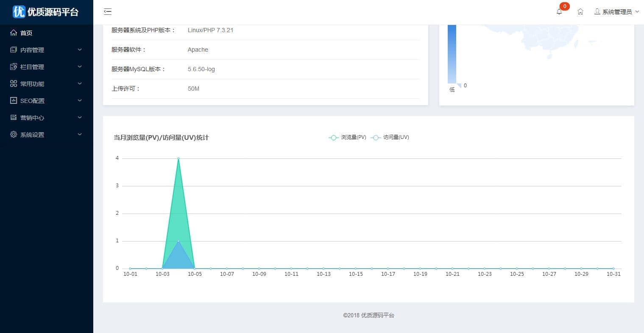Click the sidebar collapse icon in header
This screenshot has height=333, width=644.
[x=108, y=12]
